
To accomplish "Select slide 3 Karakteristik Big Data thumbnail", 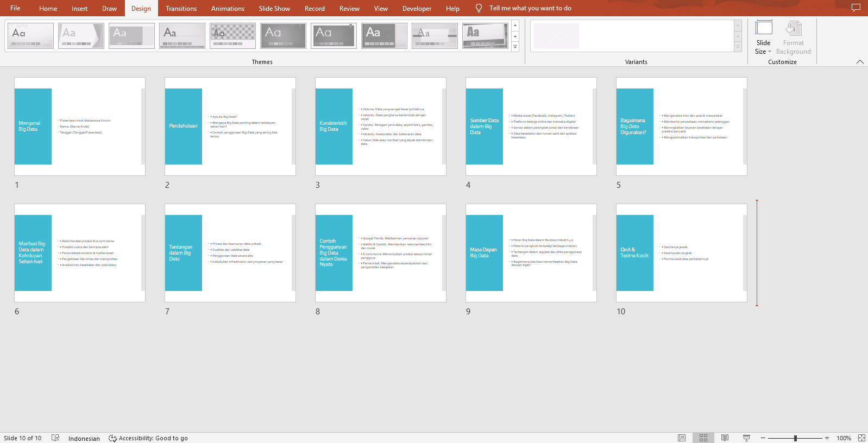I will [380, 126].
